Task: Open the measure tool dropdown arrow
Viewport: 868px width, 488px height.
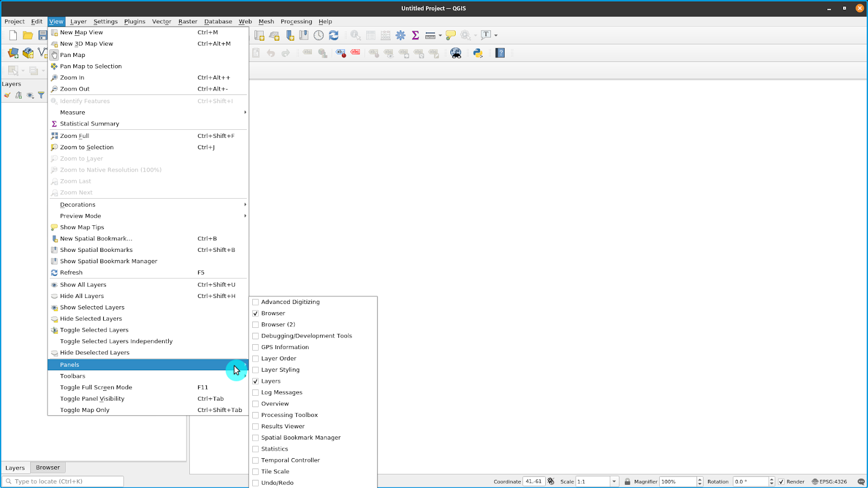Action: tap(440, 35)
